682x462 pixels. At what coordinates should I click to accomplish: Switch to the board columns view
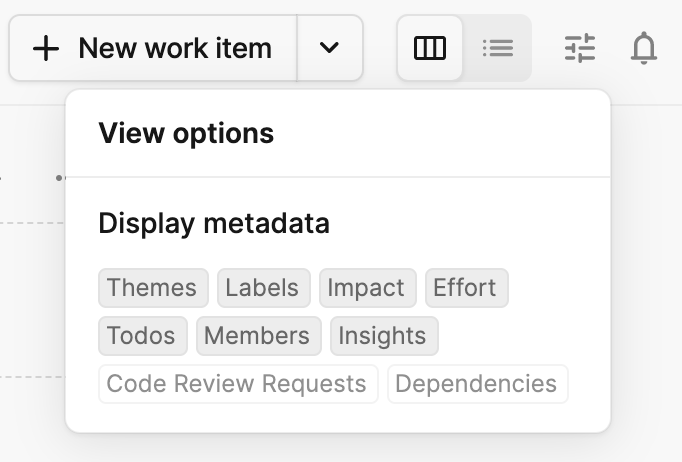click(x=430, y=48)
